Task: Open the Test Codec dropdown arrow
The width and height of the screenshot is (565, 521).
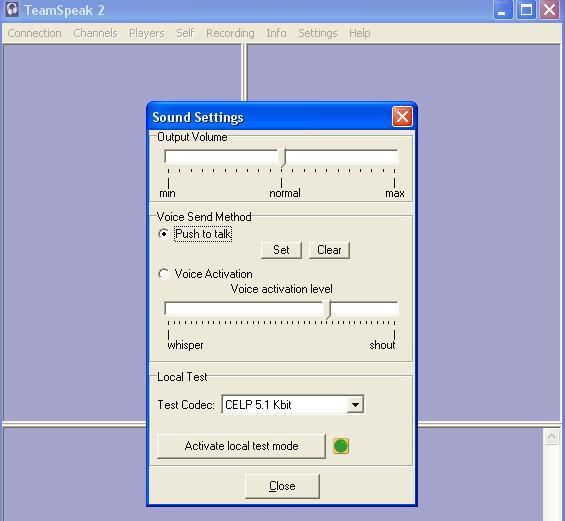Action: pos(355,405)
